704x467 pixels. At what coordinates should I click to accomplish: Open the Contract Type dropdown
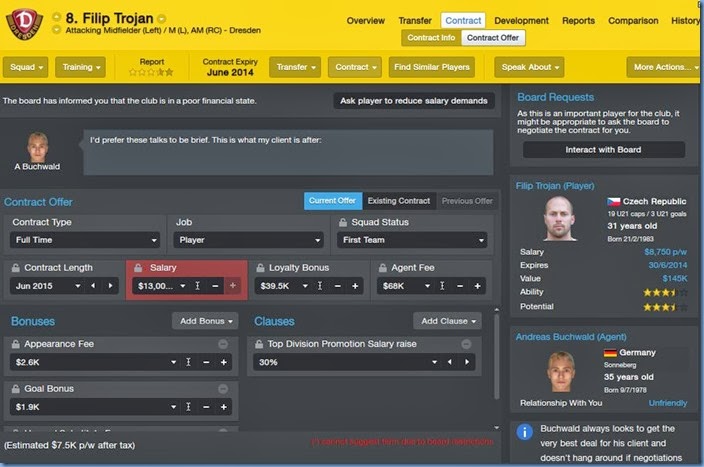coord(85,240)
